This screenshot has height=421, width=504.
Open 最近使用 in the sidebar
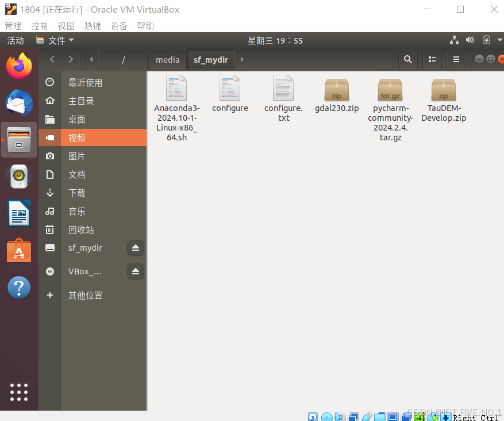pos(93,83)
